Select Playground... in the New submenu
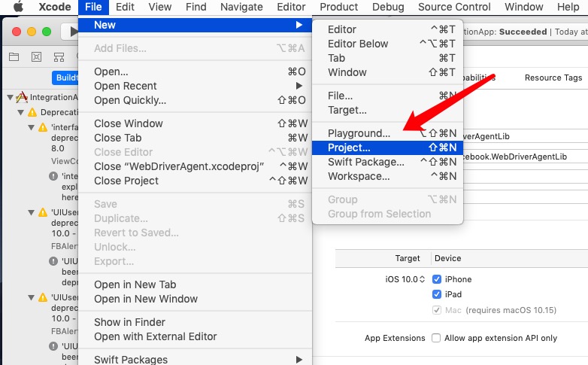Screen dimensions: 588x365 click(x=359, y=133)
